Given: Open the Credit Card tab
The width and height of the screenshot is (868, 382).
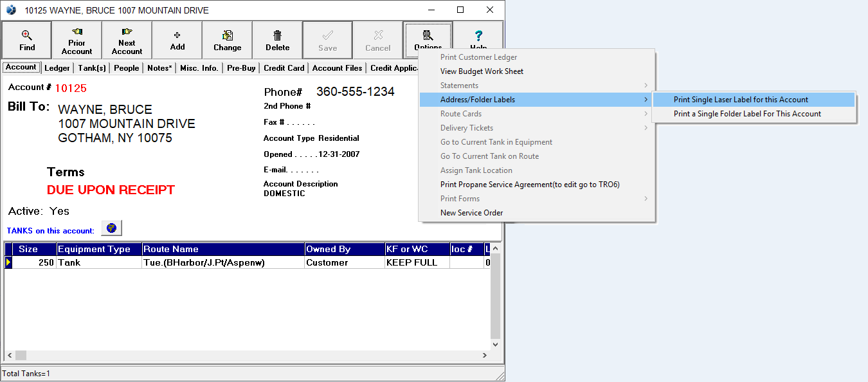Looking at the screenshot, I should (284, 68).
